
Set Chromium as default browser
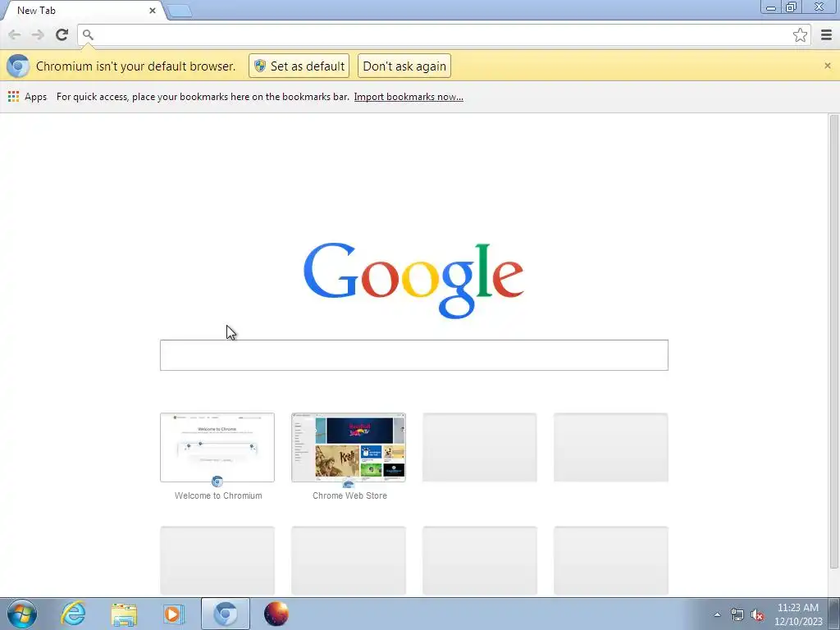click(299, 66)
